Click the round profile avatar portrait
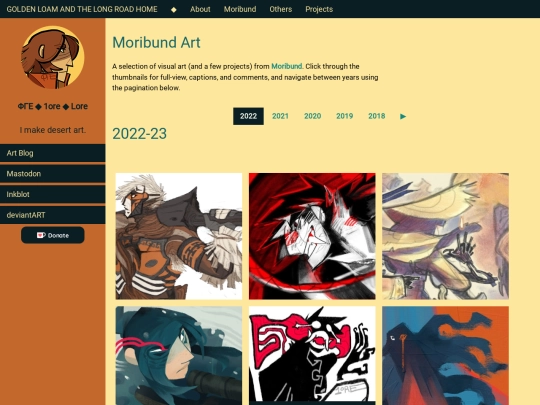 click(x=53, y=57)
